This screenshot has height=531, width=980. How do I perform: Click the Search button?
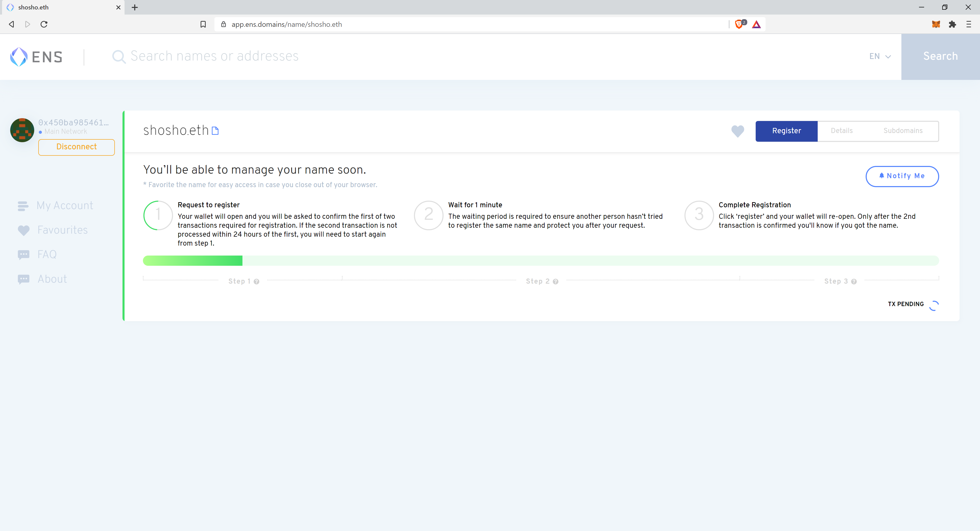940,57
